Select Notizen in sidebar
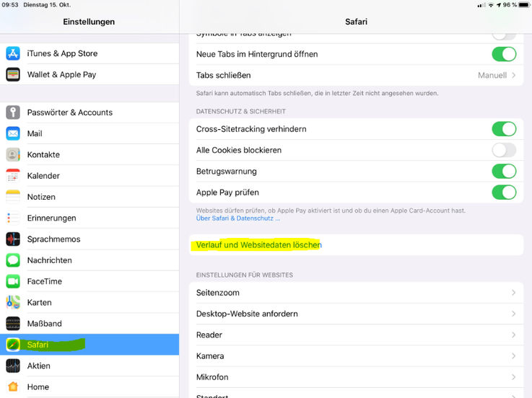Viewport: 532px width, 398px height. tap(90, 197)
